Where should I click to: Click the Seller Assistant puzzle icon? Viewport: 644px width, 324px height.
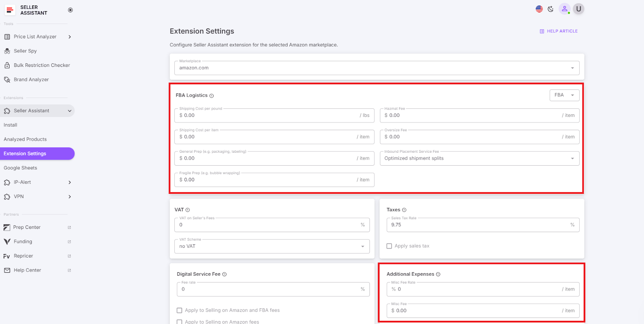(x=7, y=111)
